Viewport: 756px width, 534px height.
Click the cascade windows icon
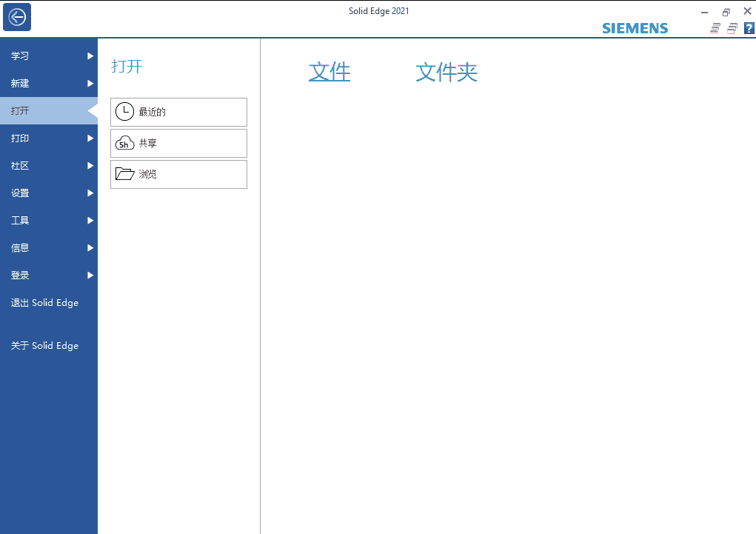(732, 29)
